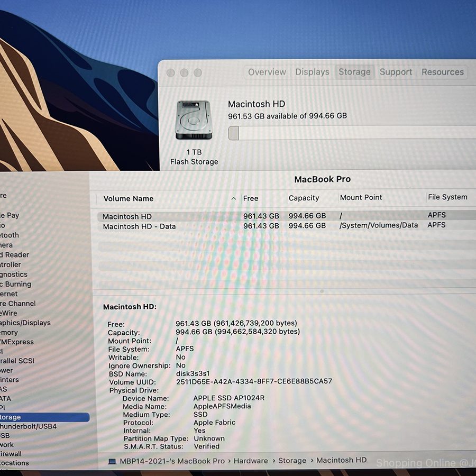Select Camera in the sidebar
The width and height of the screenshot is (476, 476).
6,245
